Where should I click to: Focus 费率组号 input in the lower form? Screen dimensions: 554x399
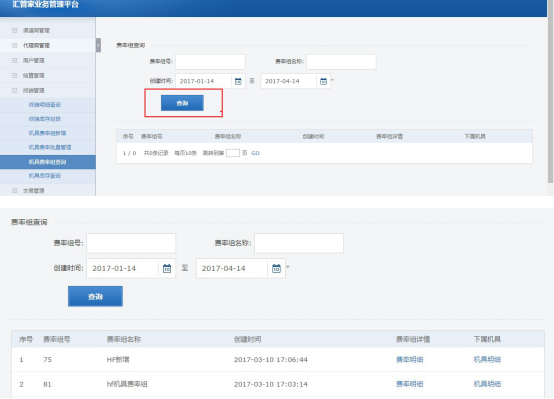click(131, 243)
